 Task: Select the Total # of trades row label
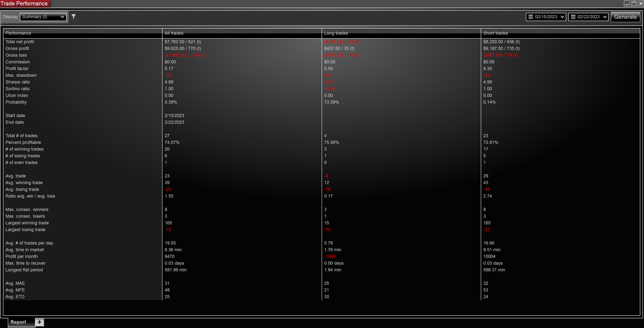[21, 136]
